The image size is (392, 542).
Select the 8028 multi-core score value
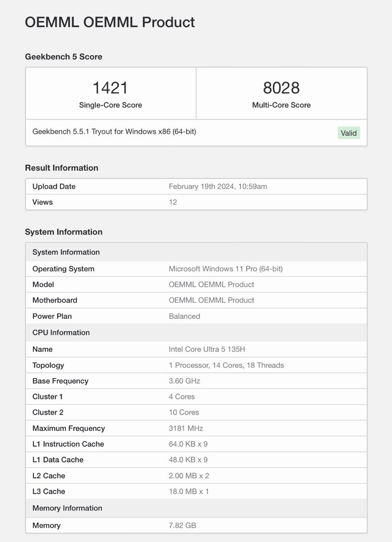[x=281, y=88]
